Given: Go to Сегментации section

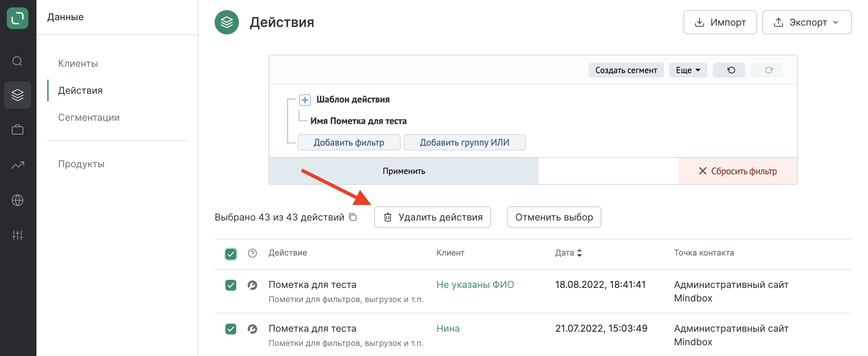Looking at the screenshot, I should point(89,117).
